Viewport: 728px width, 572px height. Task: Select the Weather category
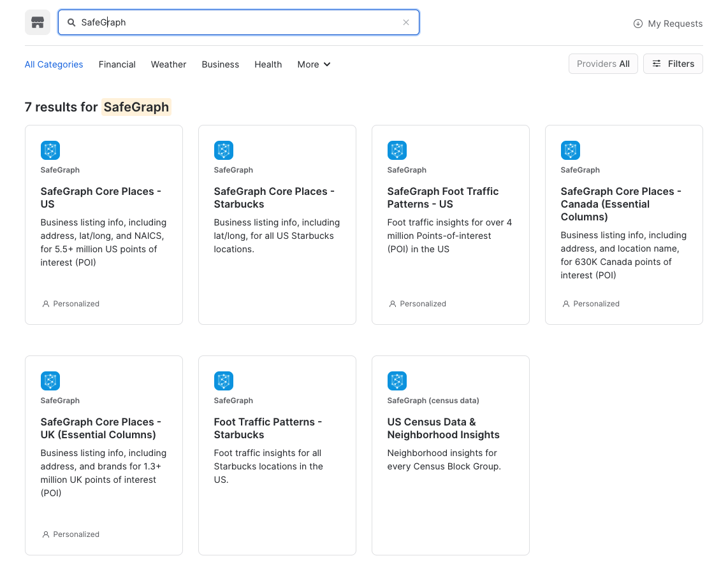tap(168, 64)
